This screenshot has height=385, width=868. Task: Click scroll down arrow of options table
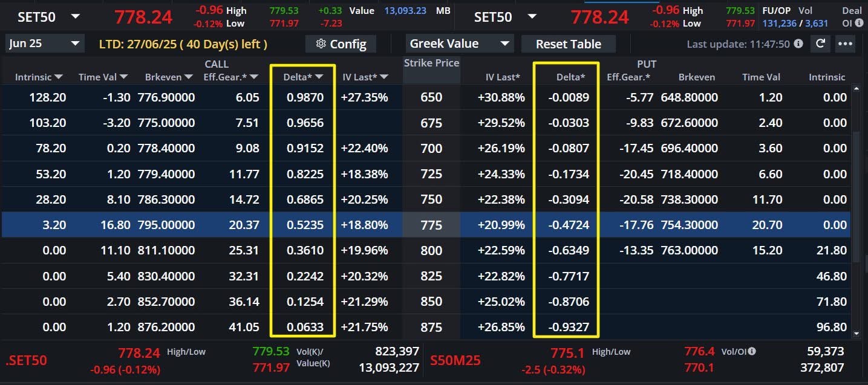[856, 333]
